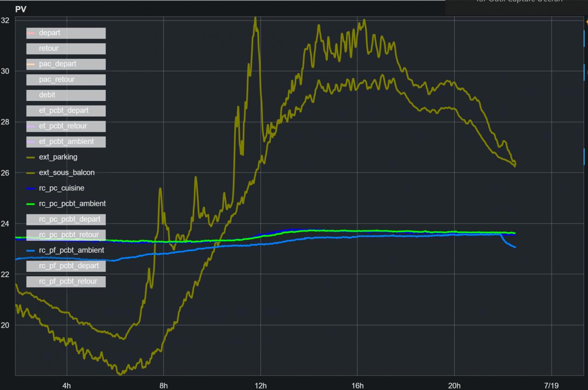The height and width of the screenshot is (390, 588).
Task: Click the PV chart title
Action: click(21, 9)
